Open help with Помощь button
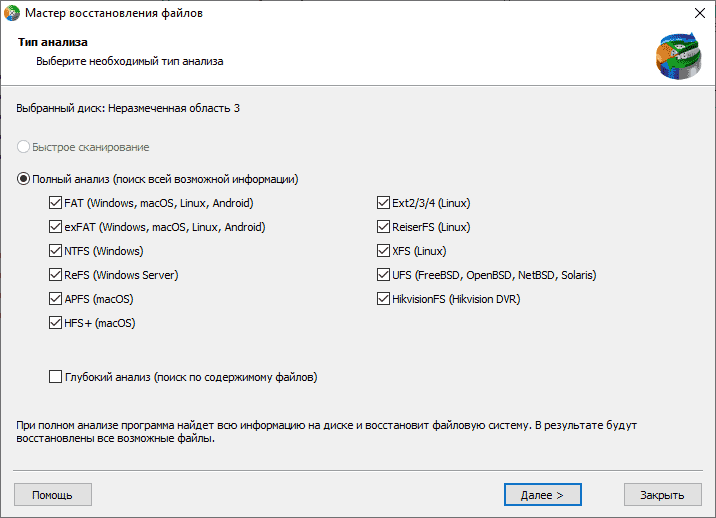This screenshot has height=518, width=716. tap(53, 495)
